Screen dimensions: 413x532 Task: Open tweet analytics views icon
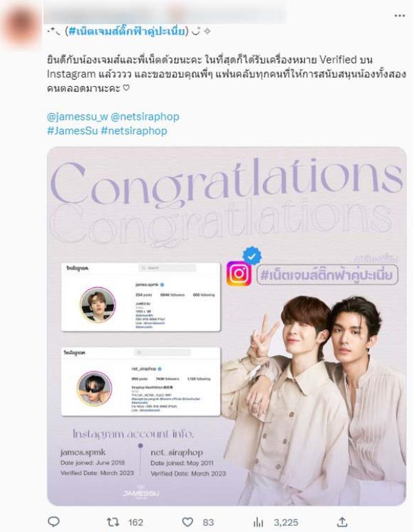tap(258, 522)
